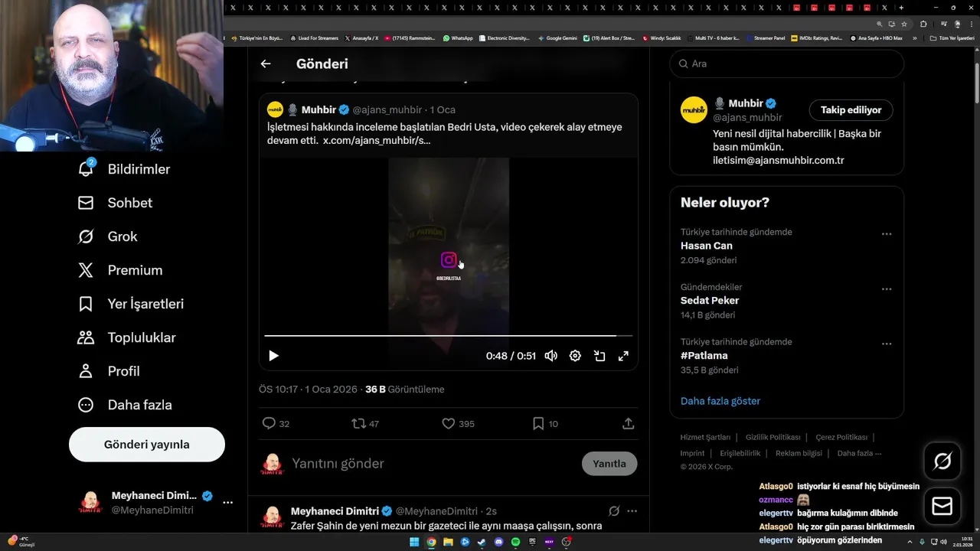The image size is (980, 551).
Task: Open Grok from the sidebar
Action: pyautogui.click(x=107, y=236)
